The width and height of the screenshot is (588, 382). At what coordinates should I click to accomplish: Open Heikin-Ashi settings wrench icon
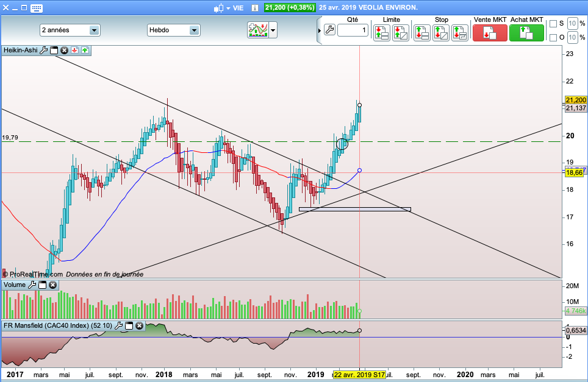[x=43, y=50]
